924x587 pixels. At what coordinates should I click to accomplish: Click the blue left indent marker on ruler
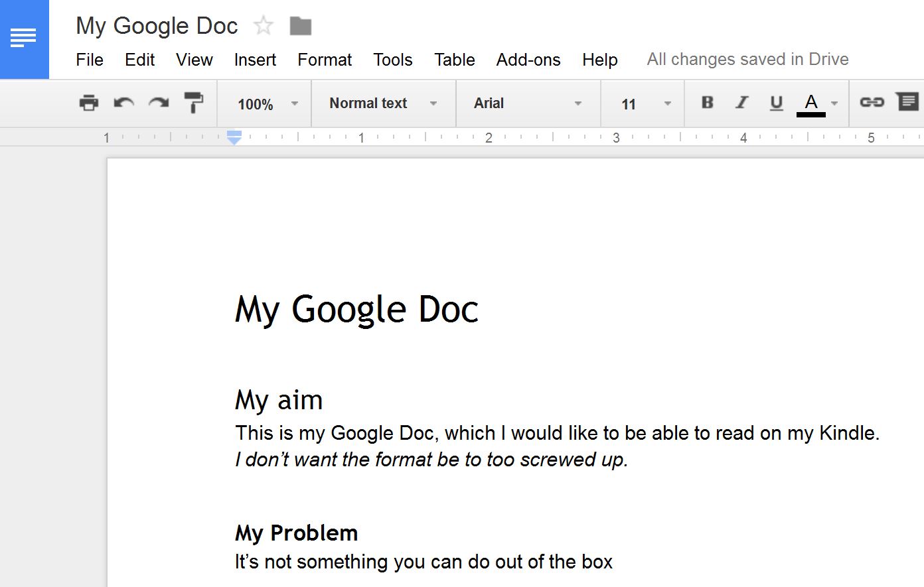coord(234,137)
